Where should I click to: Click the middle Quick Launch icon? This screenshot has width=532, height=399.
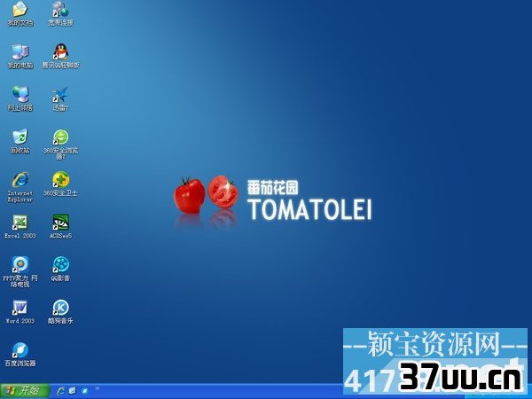click(x=73, y=391)
